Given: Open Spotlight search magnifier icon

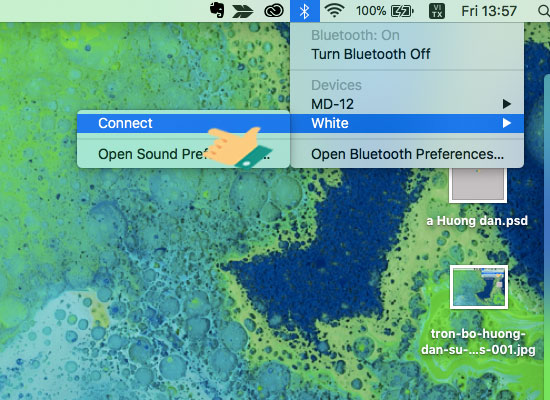Looking at the screenshot, I should pyautogui.click(x=544, y=11).
